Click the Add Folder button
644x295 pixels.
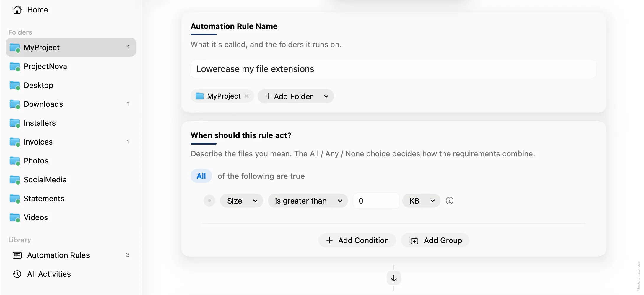click(x=296, y=96)
